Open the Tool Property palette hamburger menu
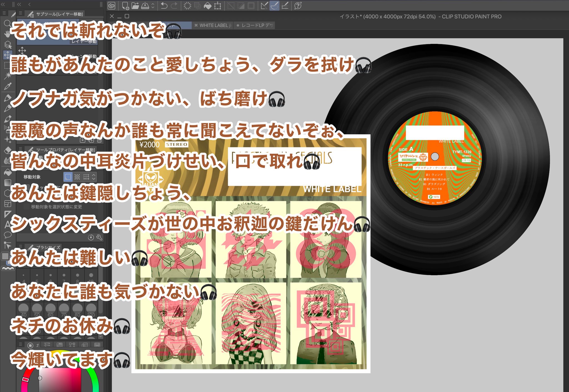The image size is (569, 392). pos(20,149)
